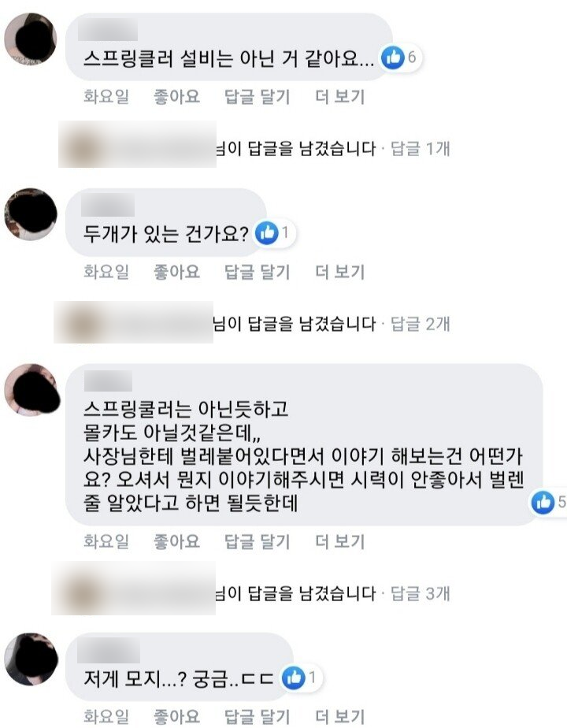
Task: Expand the '답글 1개' reply thread
Action: (x=421, y=149)
